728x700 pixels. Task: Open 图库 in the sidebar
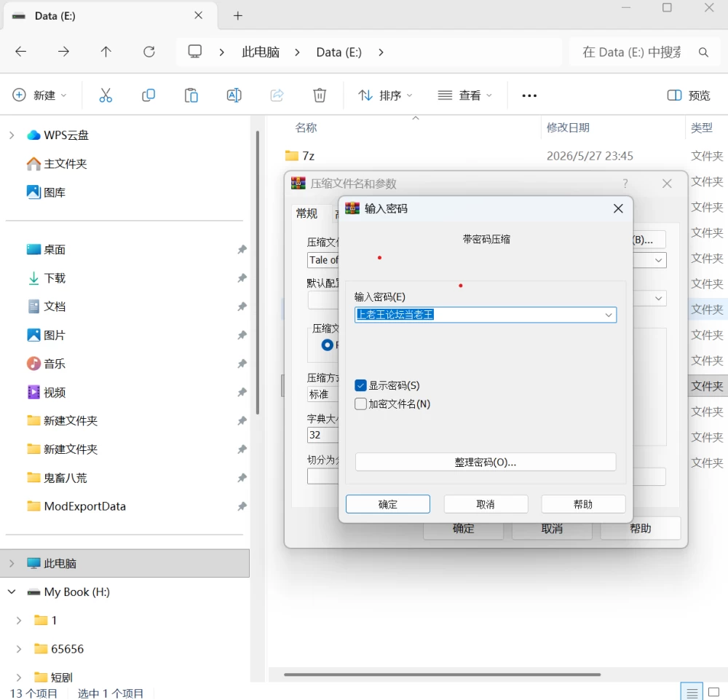coord(55,192)
